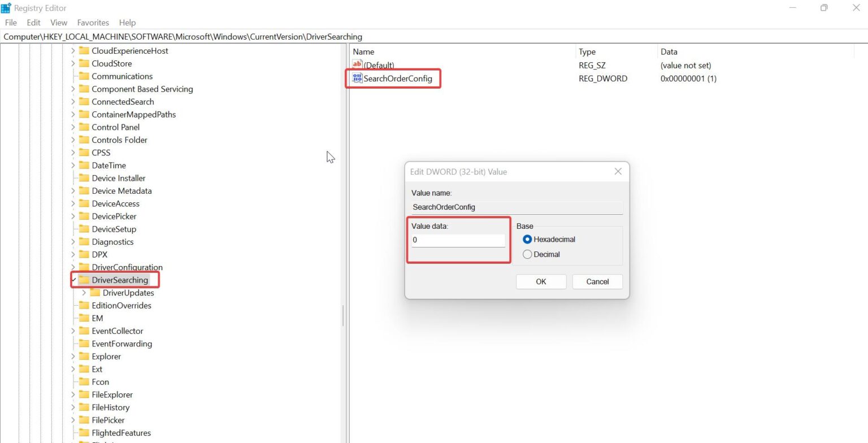Image resolution: width=868 pixels, height=443 pixels.
Task: Expand the Communications tree node
Action: point(72,76)
